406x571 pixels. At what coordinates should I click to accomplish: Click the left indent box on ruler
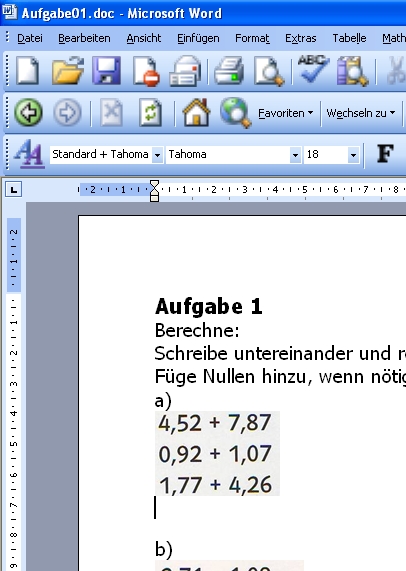[x=154, y=199]
